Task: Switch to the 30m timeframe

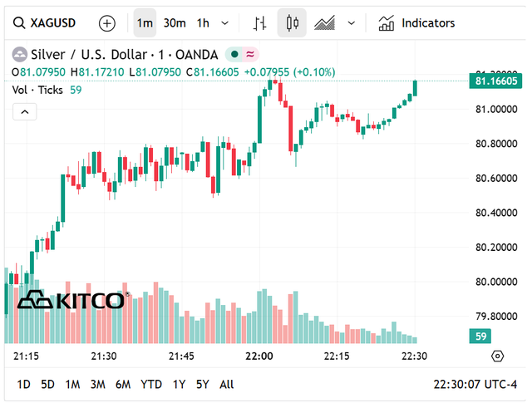Action: click(x=175, y=23)
